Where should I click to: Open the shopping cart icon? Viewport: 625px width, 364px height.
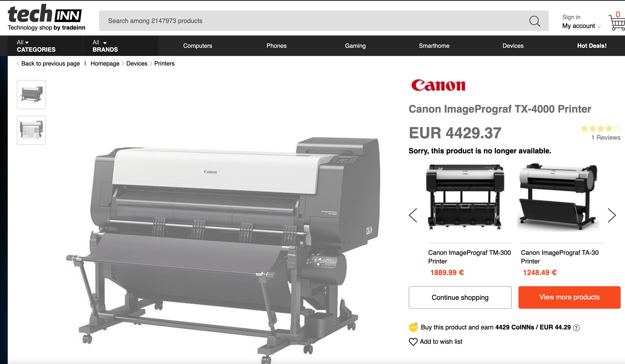(617, 23)
